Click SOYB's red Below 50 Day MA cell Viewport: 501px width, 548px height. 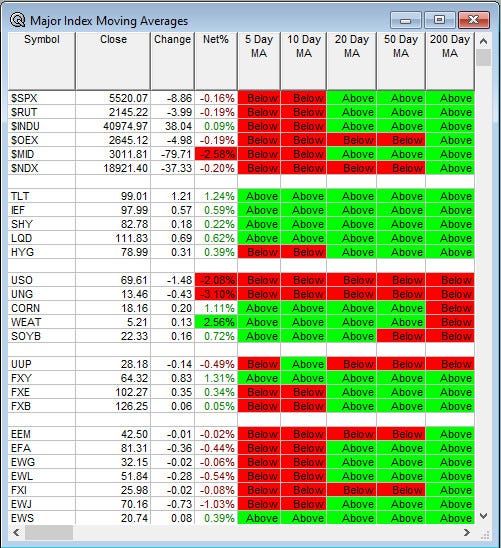(401, 336)
